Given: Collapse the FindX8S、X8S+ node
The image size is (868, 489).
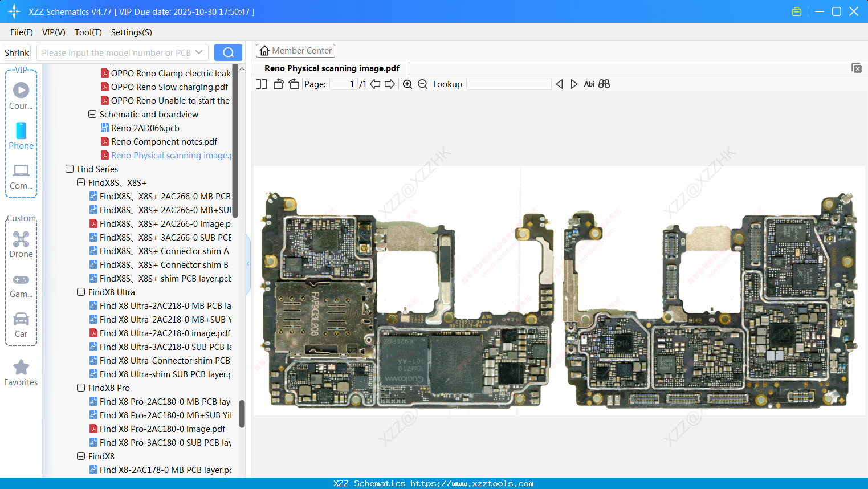Looking at the screenshot, I should [x=81, y=183].
